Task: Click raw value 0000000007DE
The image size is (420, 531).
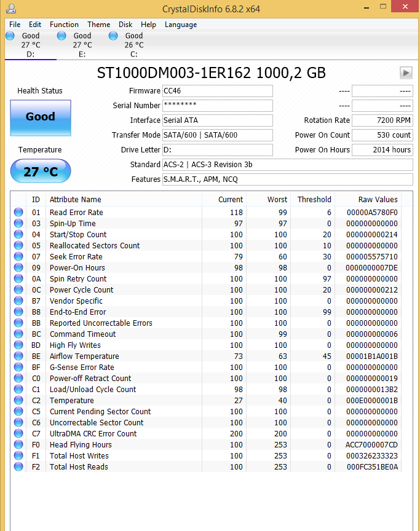Action: click(371, 268)
